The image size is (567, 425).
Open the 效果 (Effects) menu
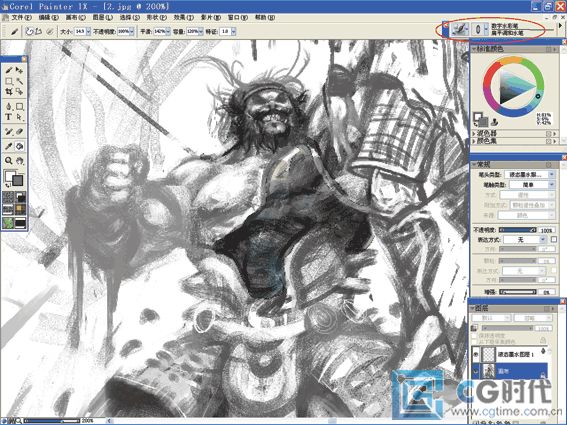184,17
